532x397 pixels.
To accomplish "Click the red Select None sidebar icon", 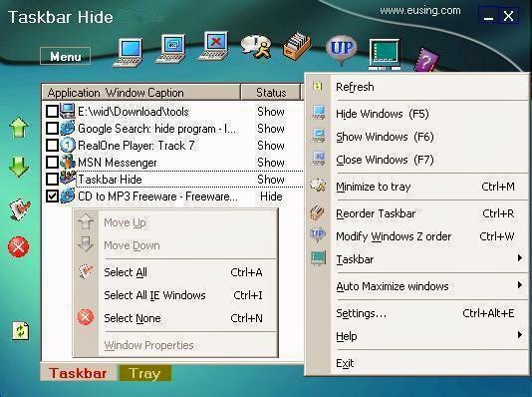I will [x=19, y=247].
